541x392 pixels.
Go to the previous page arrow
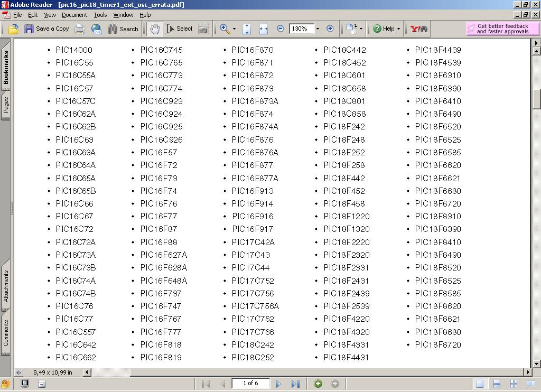[222, 384]
